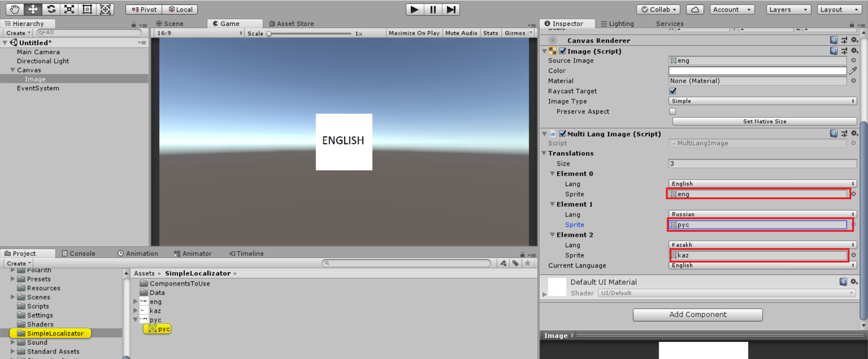Open the Layout dropdown
The image size is (868, 359).
pos(840,10)
